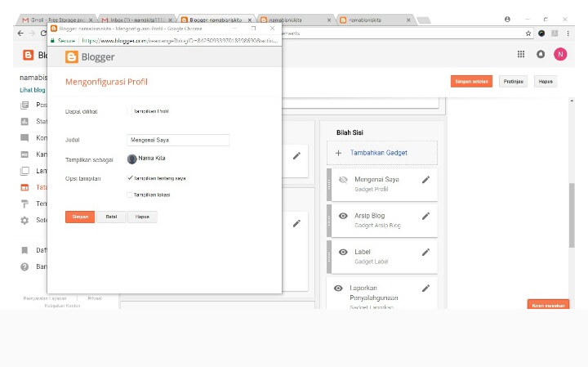Switch to the fourth namabisniskita tab
Screen dimensions: 588x367
296,20
